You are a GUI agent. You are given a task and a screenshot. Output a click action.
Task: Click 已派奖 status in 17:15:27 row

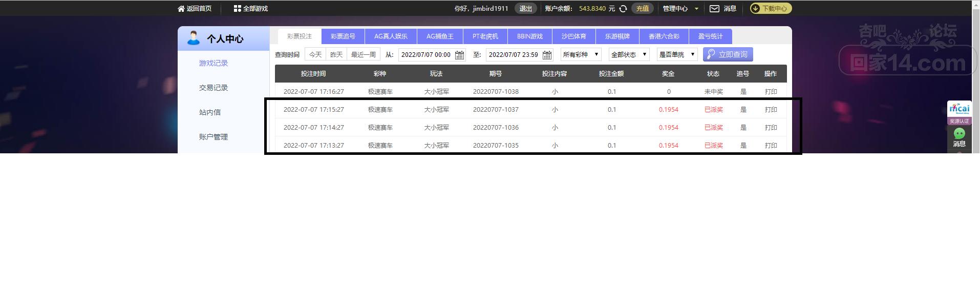(x=714, y=110)
